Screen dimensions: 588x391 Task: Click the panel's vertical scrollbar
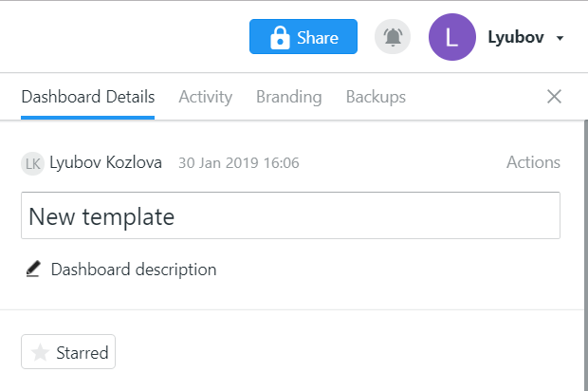click(586, 255)
